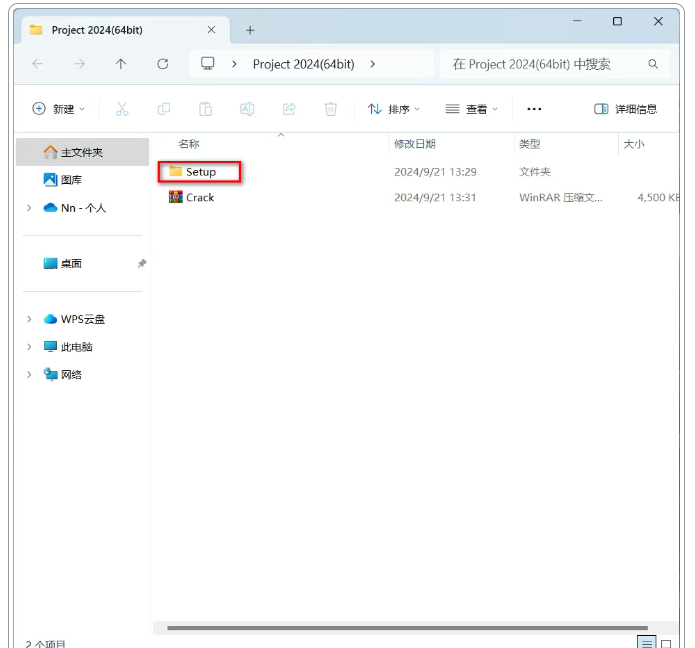Image resolution: width=695 pixels, height=648 pixels.
Task: Open 桌面 in the sidebar
Action: (x=63, y=263)
